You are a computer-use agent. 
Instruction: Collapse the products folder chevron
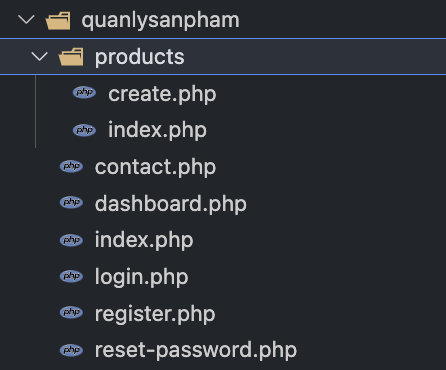[40, 56]
